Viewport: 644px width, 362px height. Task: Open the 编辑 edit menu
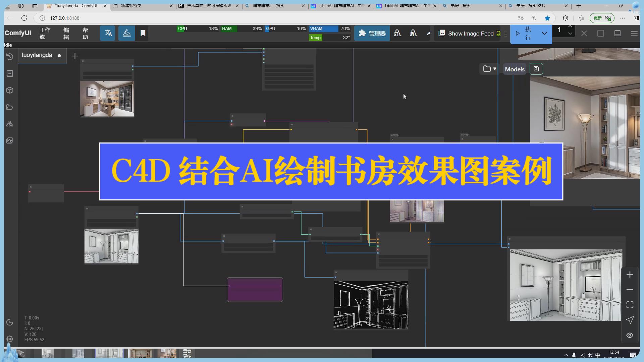66,33
